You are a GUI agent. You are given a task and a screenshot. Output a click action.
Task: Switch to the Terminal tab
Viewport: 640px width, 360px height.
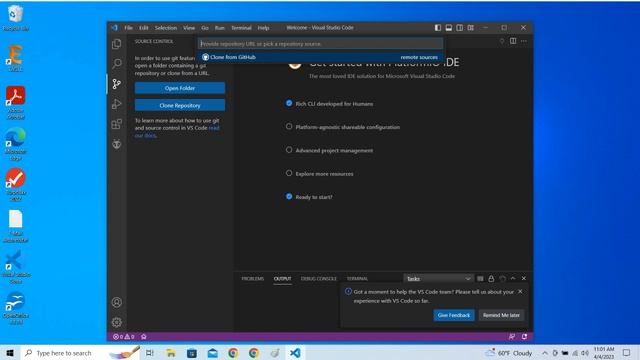click(357, 278)
